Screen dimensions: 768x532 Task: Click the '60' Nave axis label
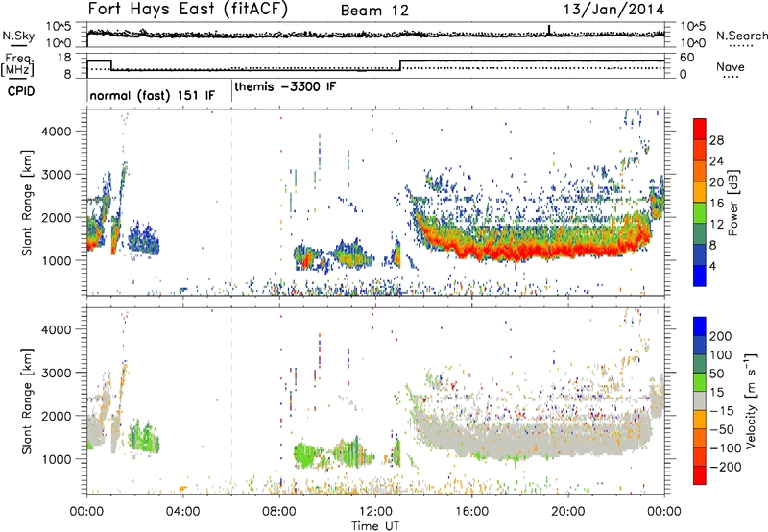click(687, 58)
